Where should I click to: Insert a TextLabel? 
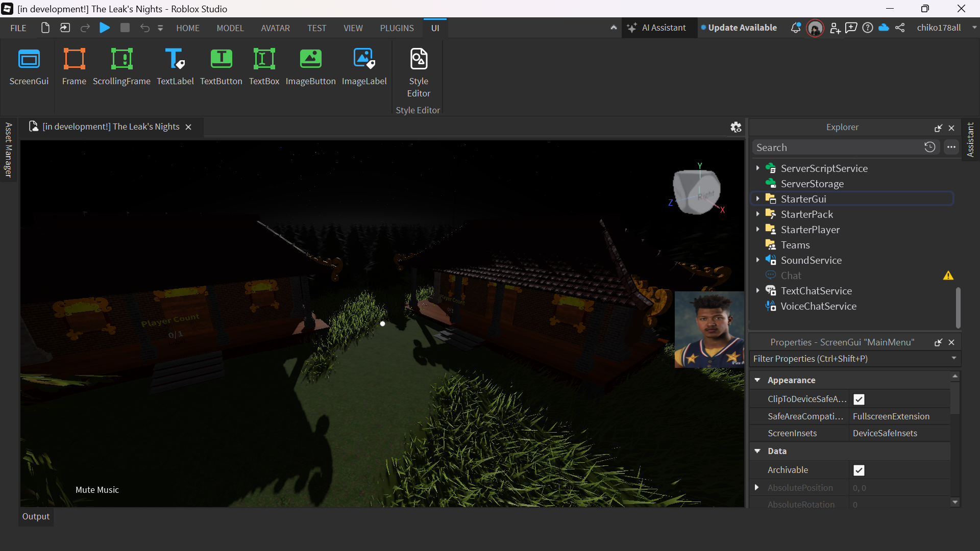pyautogui.click(x=175, y=66)
